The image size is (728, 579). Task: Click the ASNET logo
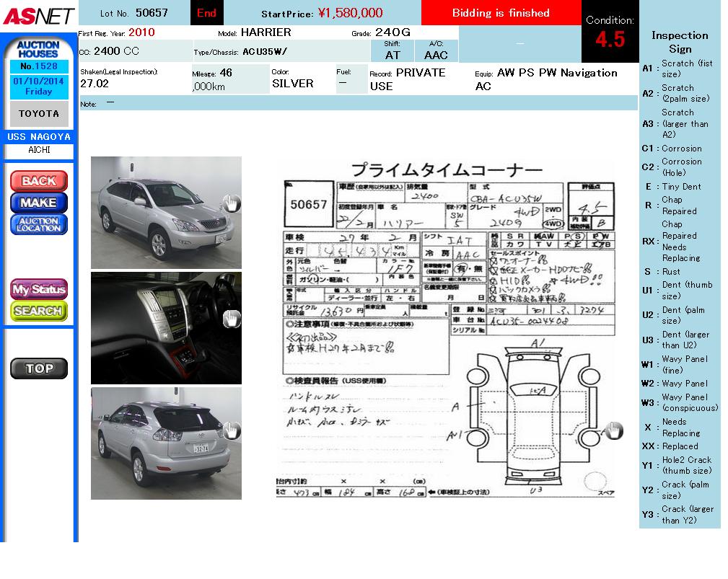point(38,15)
